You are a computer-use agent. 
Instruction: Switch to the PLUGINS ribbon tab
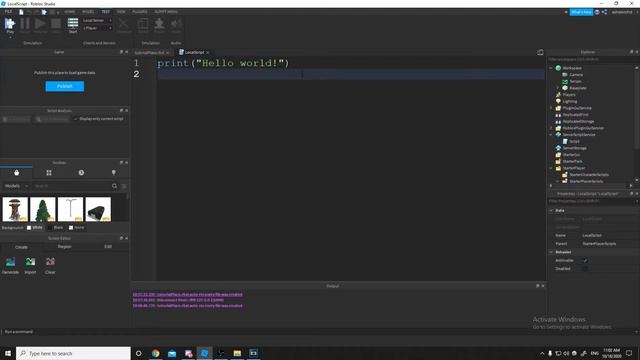[x=140, y=12]
